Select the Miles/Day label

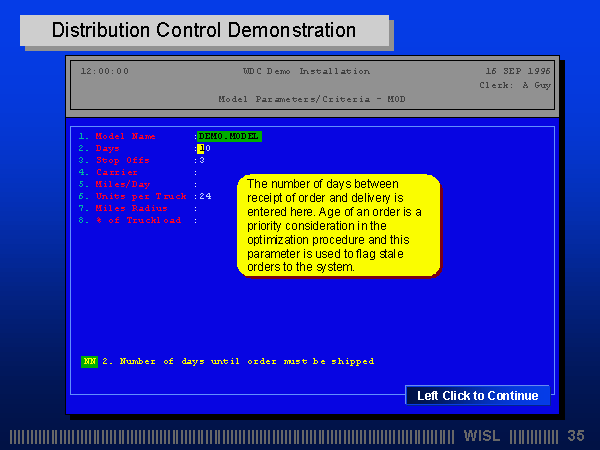pyautogui.click(x=123, y=184)
